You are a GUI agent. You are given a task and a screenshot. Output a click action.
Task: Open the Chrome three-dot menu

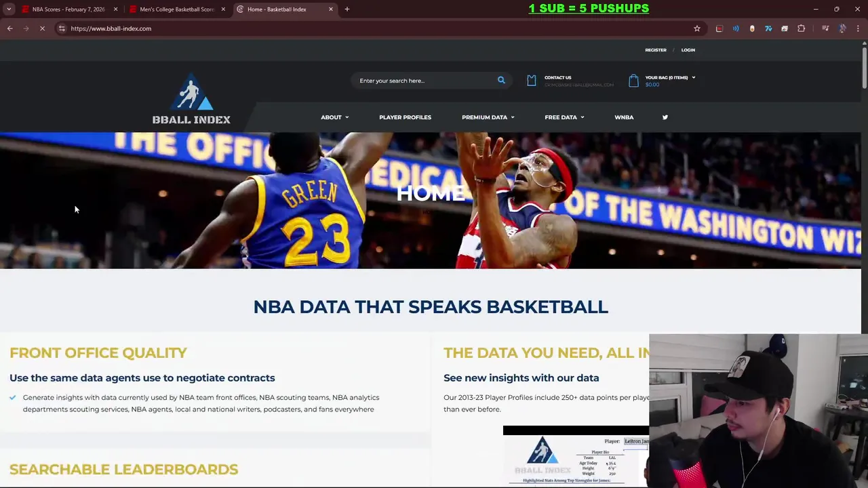[859, 28]
